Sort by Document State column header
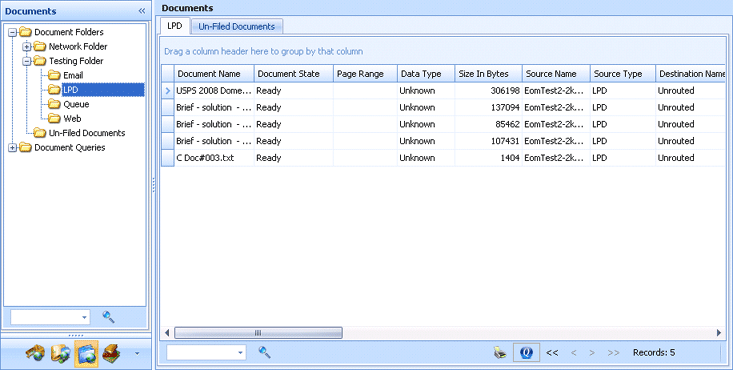The width and height of the screenshot is (733, 370). click(294, 74)
